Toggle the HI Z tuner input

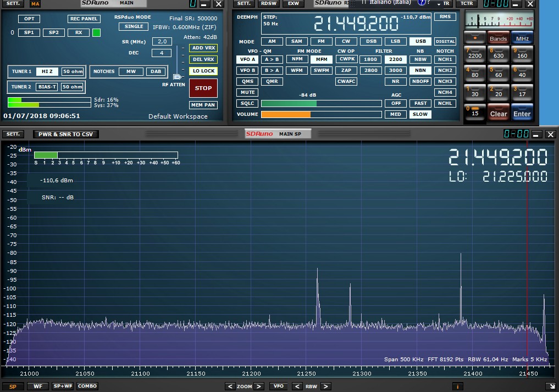point(47,71)
